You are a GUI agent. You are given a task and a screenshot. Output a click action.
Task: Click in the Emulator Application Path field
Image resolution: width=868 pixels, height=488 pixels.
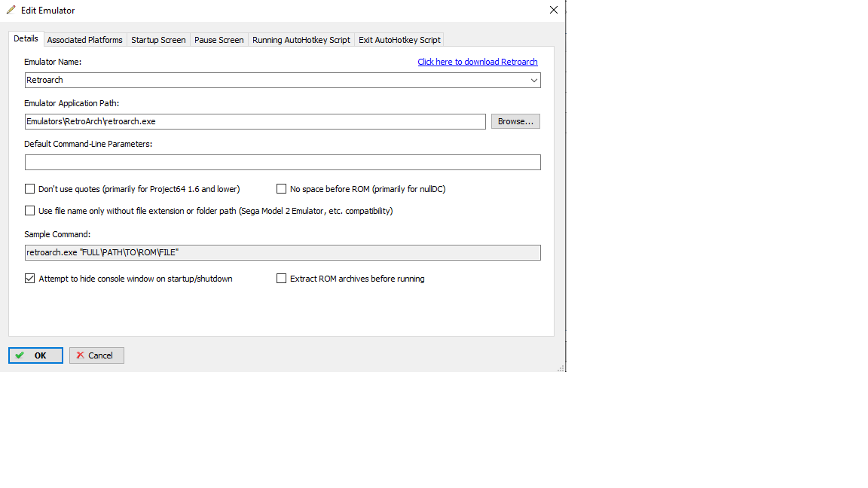255,121
